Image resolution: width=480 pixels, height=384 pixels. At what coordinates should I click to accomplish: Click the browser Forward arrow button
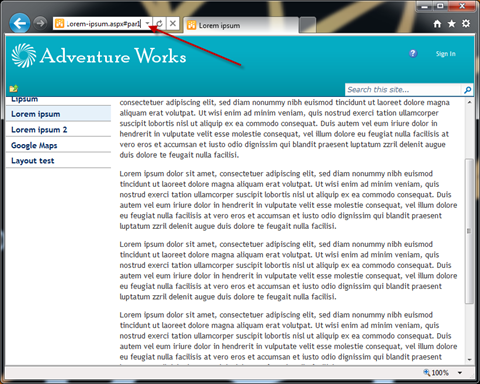click(x=40, y=23)
